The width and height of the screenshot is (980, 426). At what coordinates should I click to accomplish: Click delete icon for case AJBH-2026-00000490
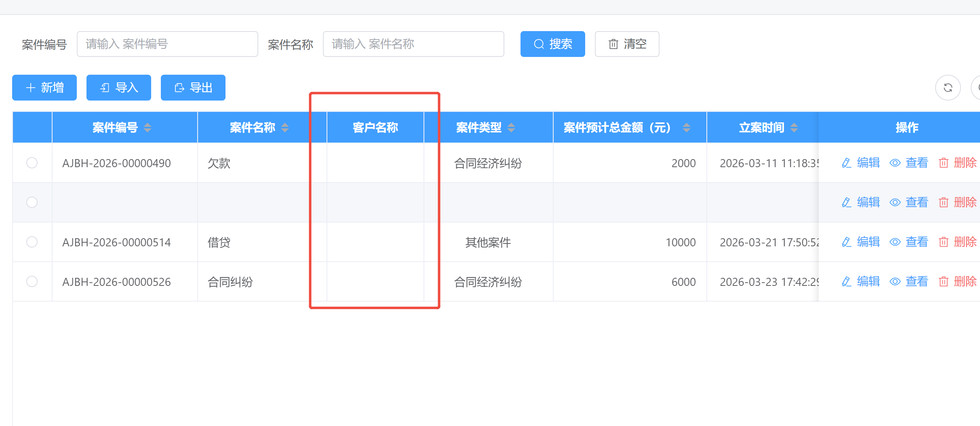click(943, 163)
